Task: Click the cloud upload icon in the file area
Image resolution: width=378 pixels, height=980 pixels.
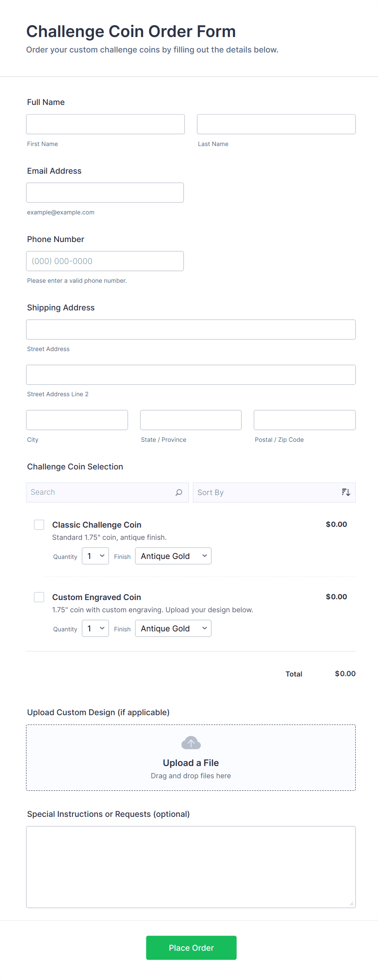Action: click(x=190, y=742)
